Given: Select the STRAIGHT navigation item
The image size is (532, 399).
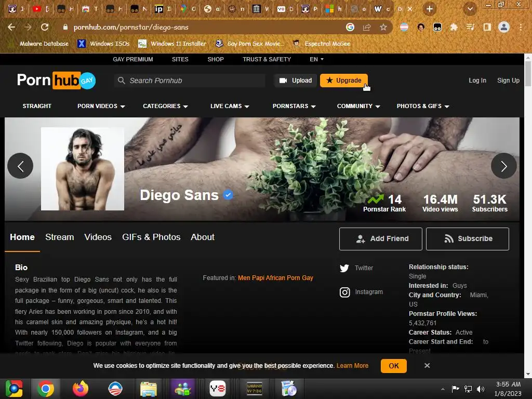Looking at the screenshot, I should tap(37, 106).
